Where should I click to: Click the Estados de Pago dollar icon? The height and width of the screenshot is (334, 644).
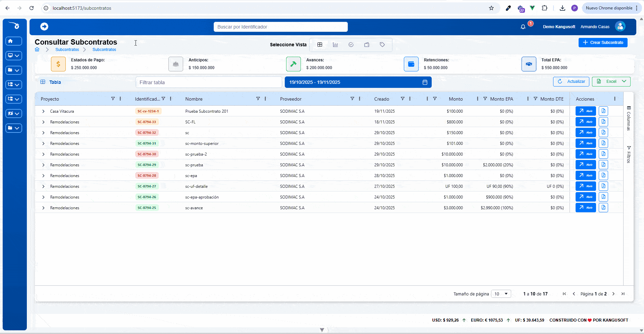[58, 64]
